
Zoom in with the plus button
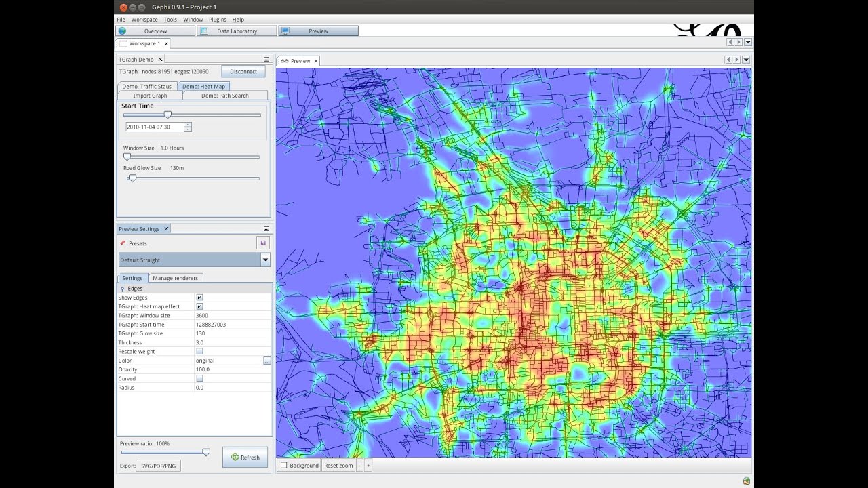[x=368, y=466]
